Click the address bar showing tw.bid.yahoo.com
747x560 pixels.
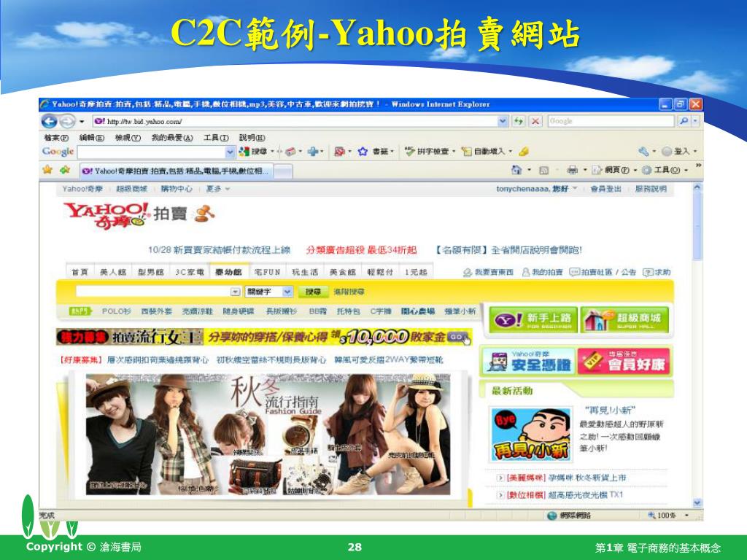click(x=295, y=122)
